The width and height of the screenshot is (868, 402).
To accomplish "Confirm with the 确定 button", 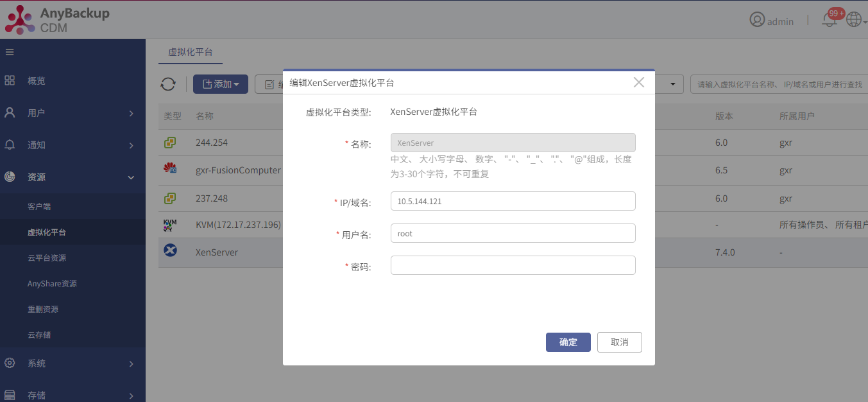I will tap(568, 342).
